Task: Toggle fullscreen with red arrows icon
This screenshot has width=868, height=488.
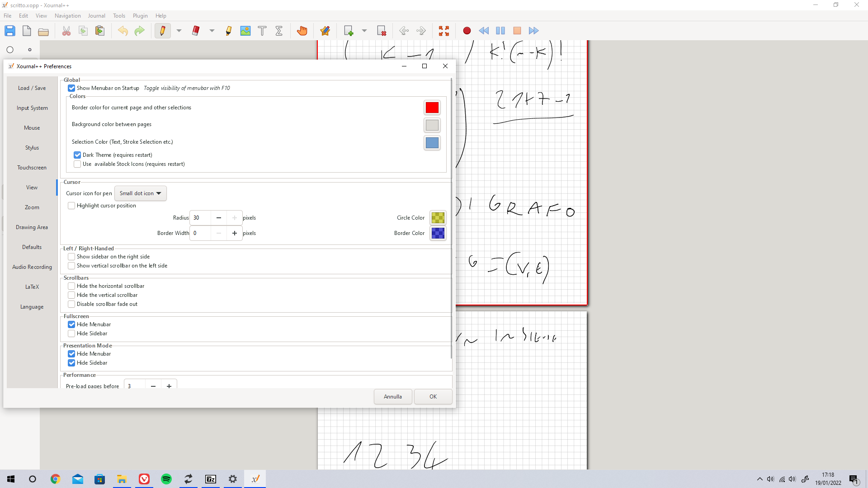Action: 444,31
